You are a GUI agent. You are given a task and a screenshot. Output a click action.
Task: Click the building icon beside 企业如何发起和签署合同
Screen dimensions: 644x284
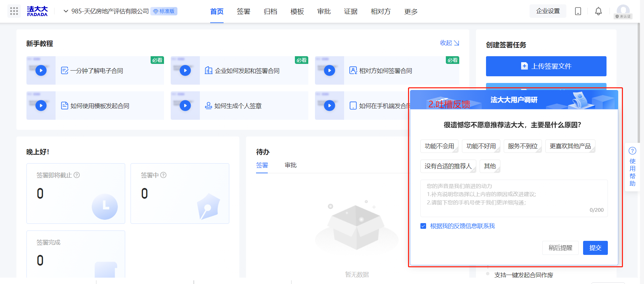point(209,70)
